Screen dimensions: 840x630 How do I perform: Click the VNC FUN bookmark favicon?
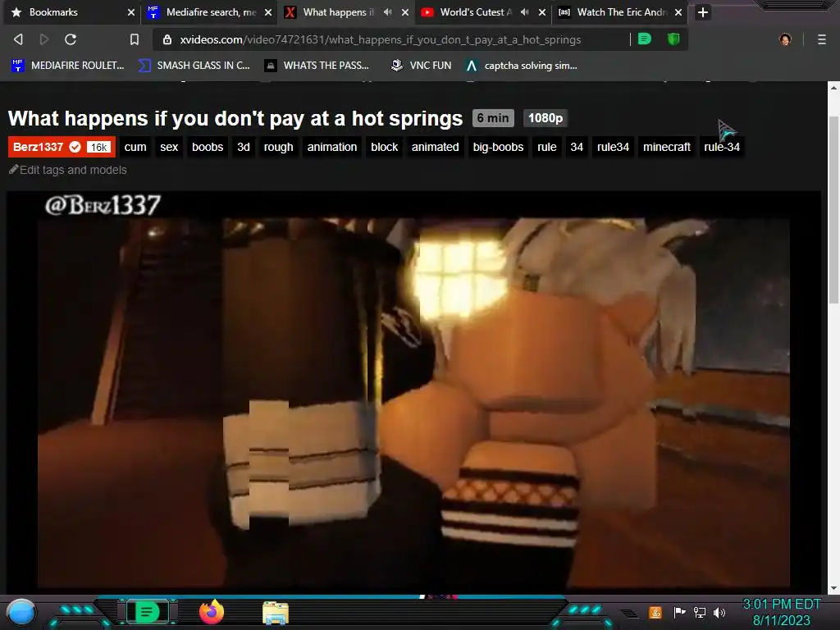click(397, 66)
